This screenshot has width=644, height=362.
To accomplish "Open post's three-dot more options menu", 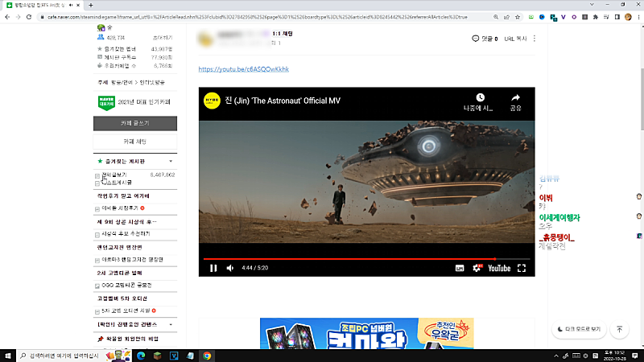I will pos(535,38).
